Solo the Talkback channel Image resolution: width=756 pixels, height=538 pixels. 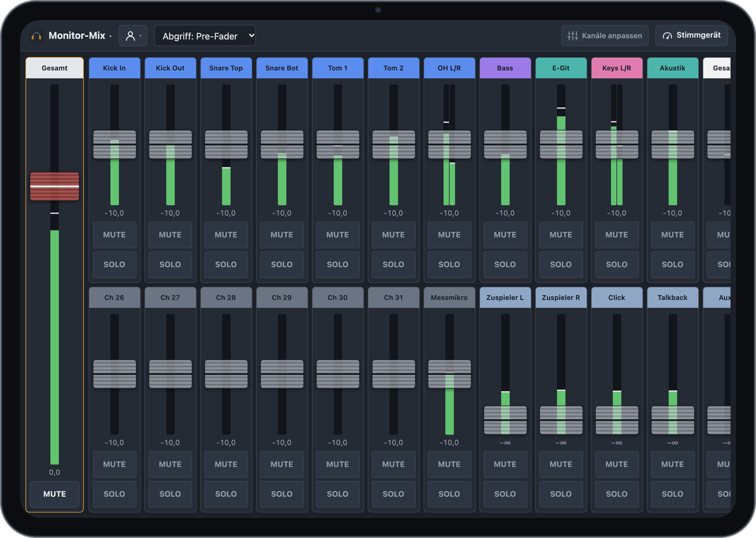pos(673,494)
